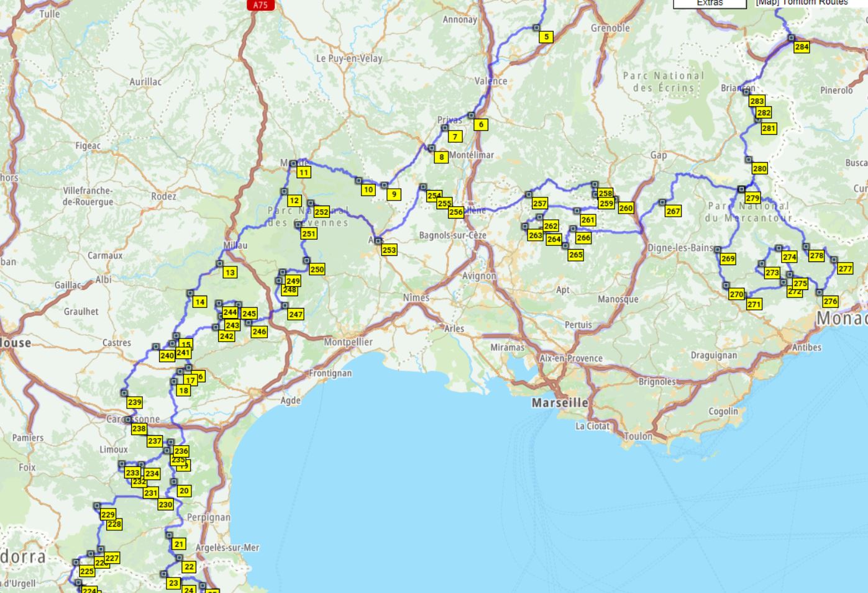868x593 pixels.
Task: Click the Montpellier city label
Action: pyautogui.click(x=348, y=342)
